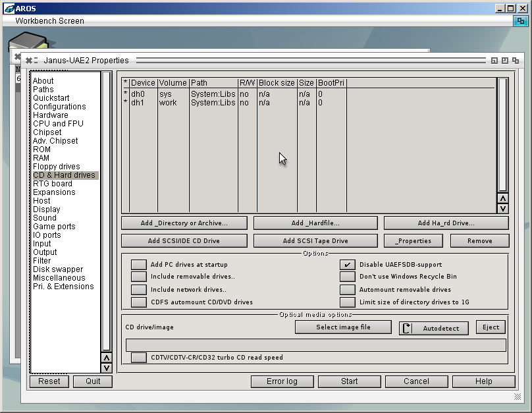Viewport: 532px width, 413px height.
Task: Enable Automount removable drives
Action: (348, 289)
